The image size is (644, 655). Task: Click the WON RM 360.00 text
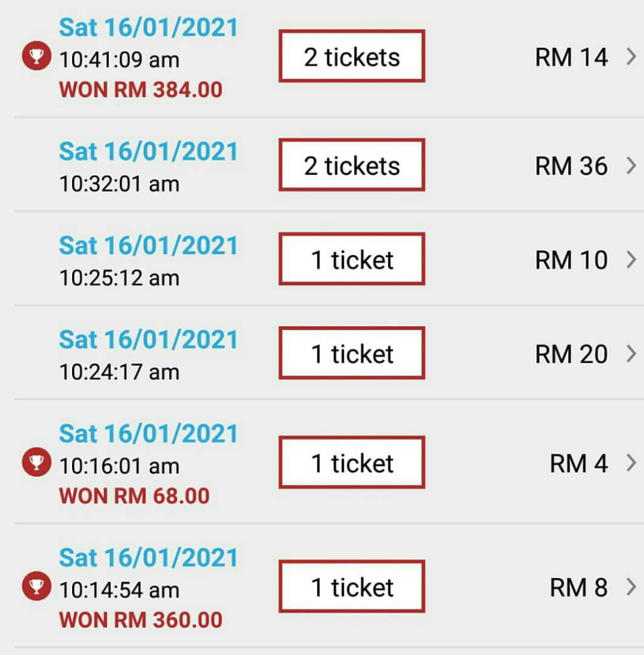pyautogui.click(x=141, y=620)
